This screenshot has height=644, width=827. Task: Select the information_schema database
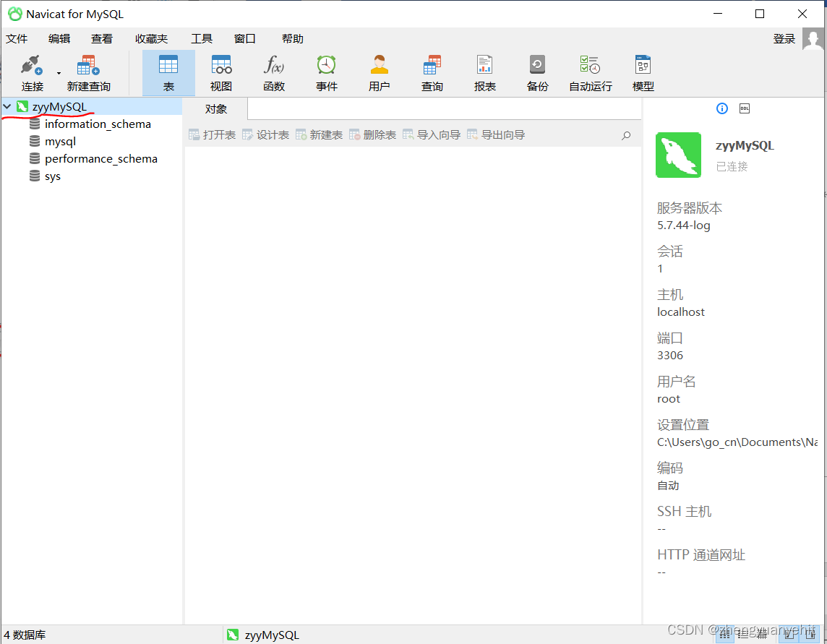tap(98, 124)
